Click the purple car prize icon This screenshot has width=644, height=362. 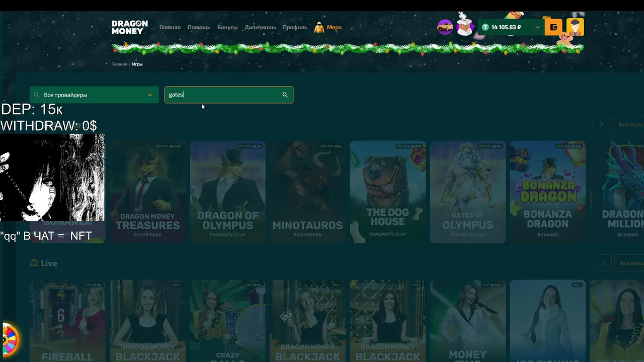445,27
